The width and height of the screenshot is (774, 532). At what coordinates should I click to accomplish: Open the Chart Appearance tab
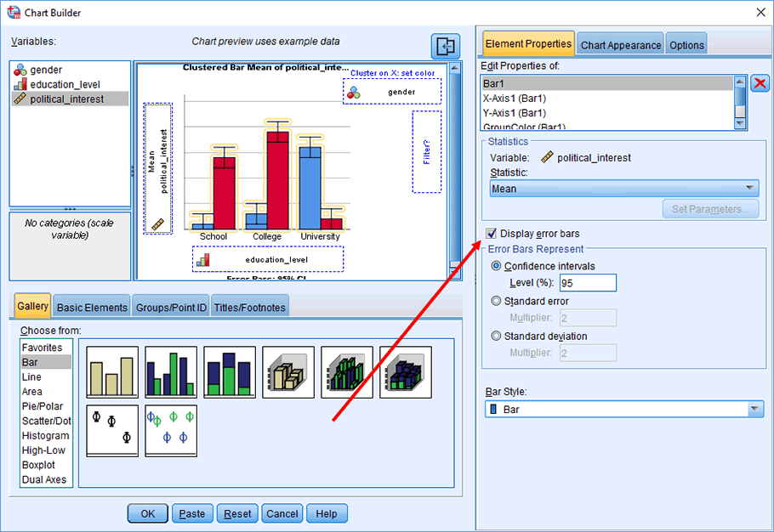click(621, 45)
